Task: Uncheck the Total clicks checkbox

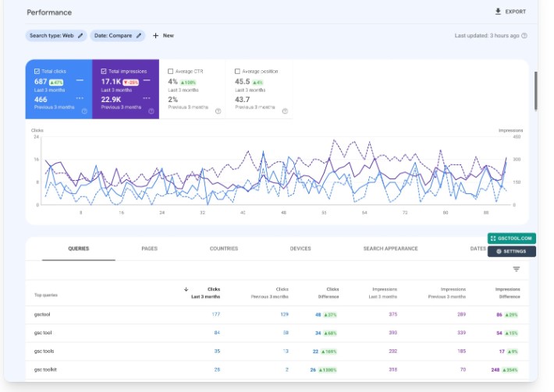Action: click(37, 71)
